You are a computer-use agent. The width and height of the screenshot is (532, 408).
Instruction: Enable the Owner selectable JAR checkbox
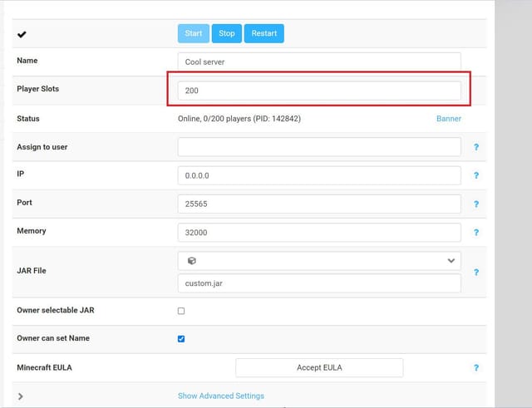coord(181,311)
